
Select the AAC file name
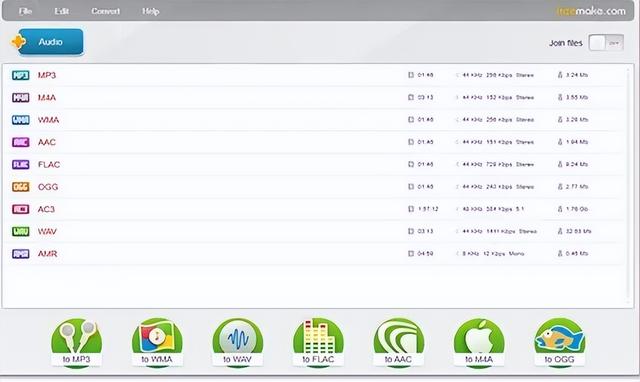[x=47, y=142]
